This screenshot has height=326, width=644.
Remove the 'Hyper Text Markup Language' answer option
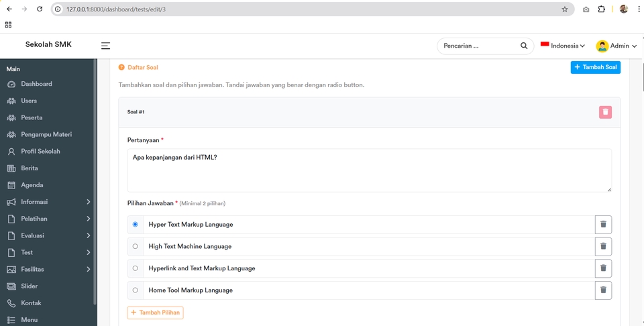(x=603, y=225)
